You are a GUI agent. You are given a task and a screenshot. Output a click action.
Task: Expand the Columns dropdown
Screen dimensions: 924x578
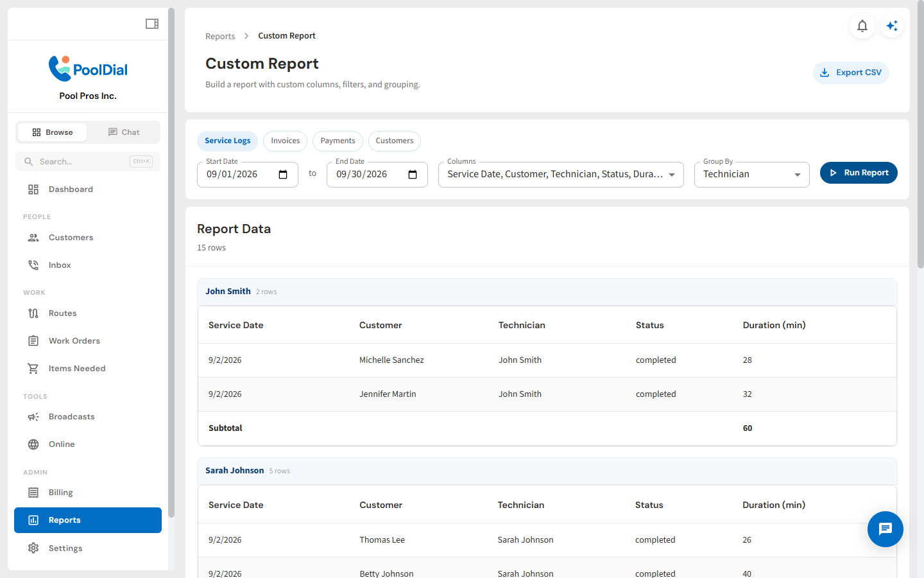[x=561, y=175]
